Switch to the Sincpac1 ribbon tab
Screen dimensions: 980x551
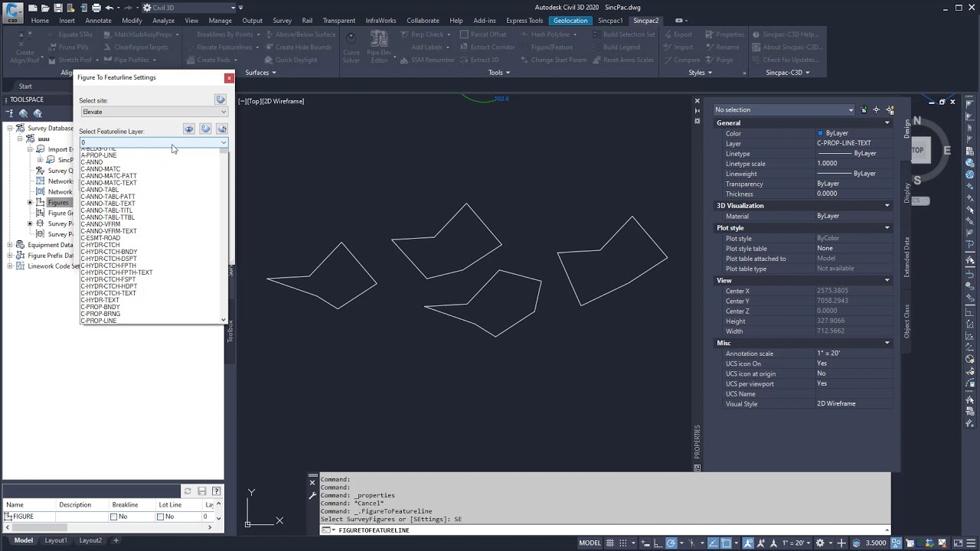pyautogui.click(x=610, y=21)
